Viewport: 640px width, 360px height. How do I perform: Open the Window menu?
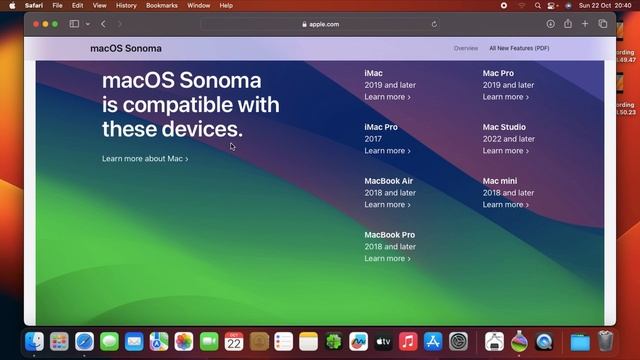tap(198, 5)
